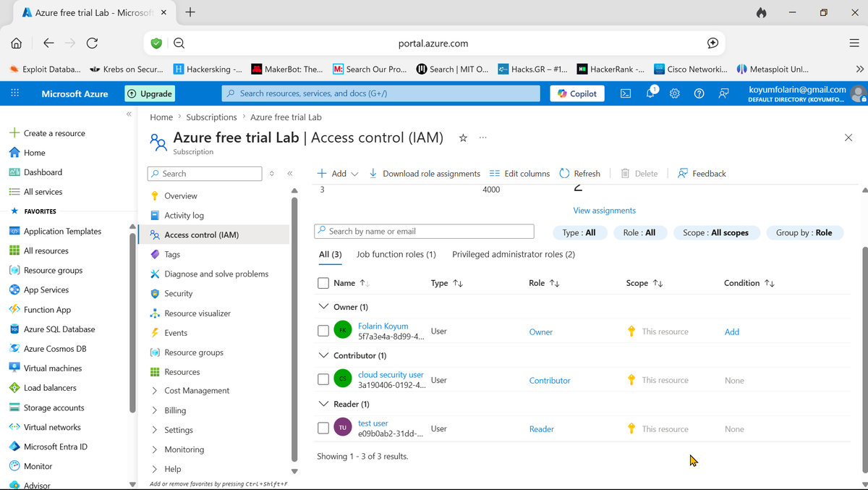
Task: Click the View assignments link
Action: click(x=605, y=211)
